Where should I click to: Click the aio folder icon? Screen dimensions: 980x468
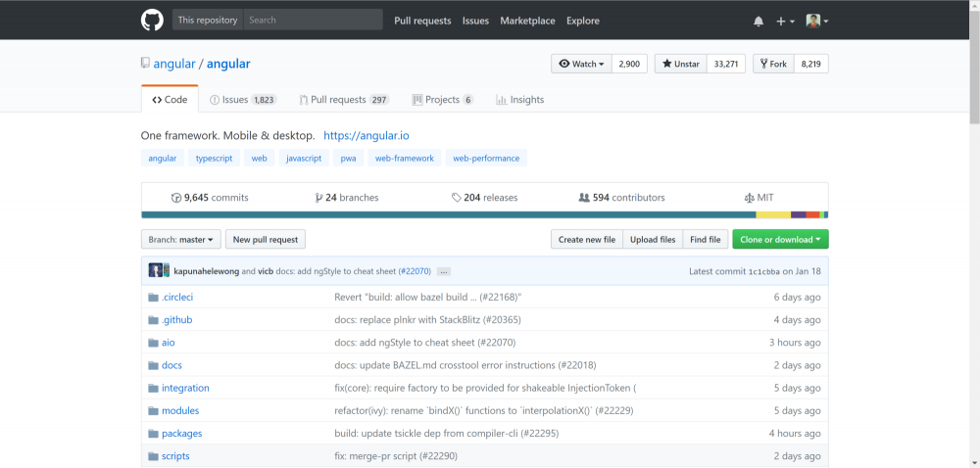pyautogui.click(x=153, y=343)
